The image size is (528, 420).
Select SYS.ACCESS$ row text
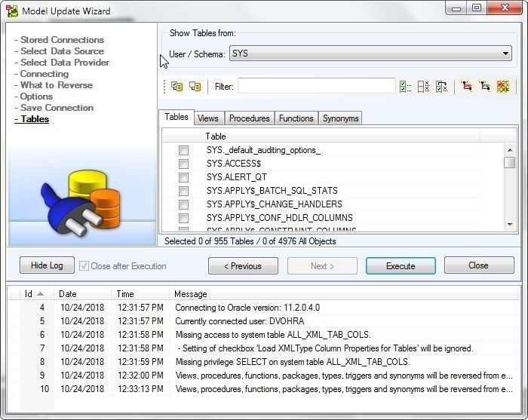click(234, 164)
